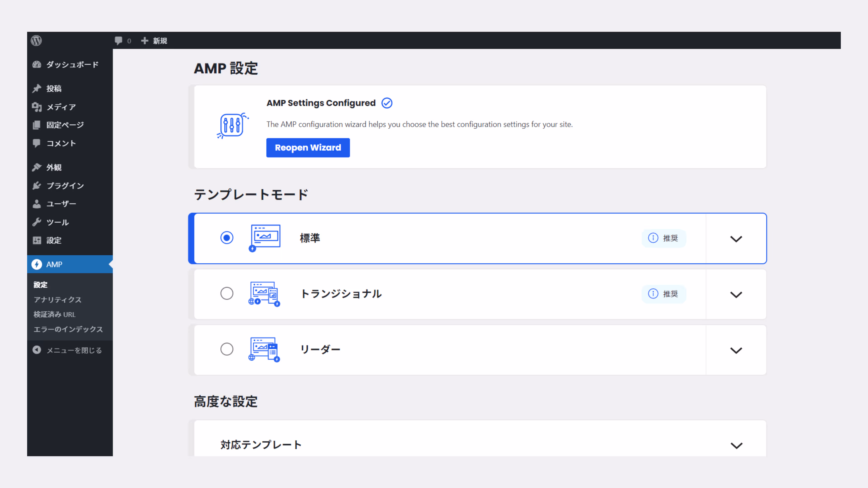Click the コメント speech bubble icon in sidebar
868x488 pixels.
(x=37, y=143)
